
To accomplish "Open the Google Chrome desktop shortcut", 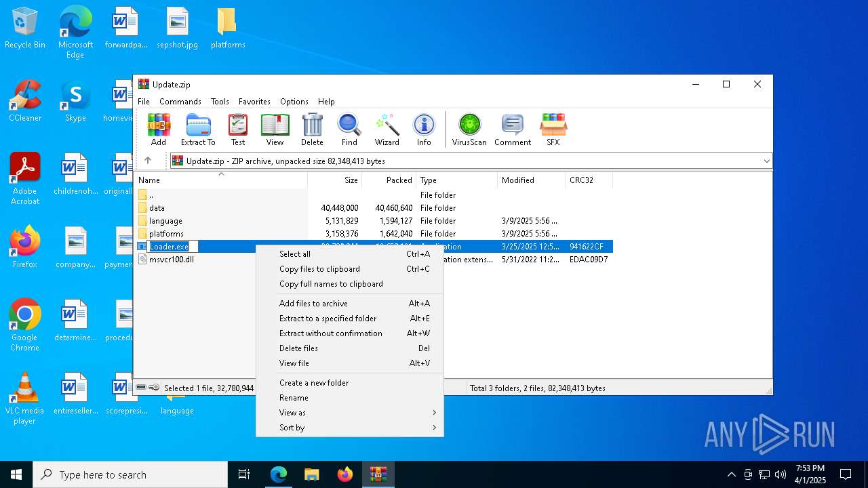I will [25, 325].
